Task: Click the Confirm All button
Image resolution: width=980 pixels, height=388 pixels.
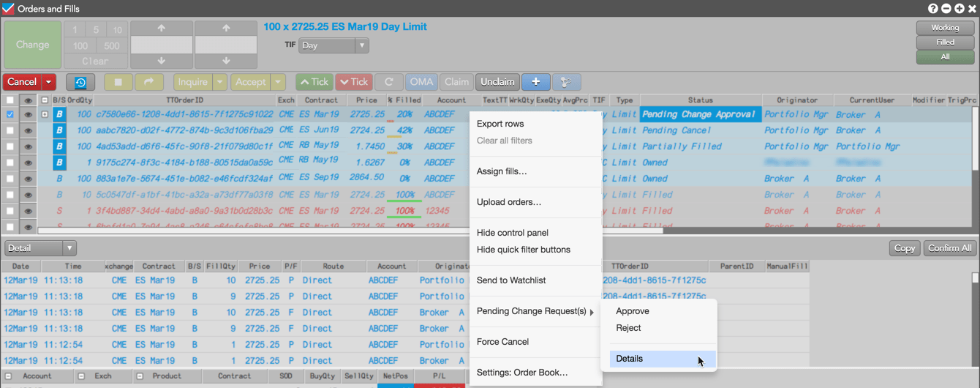Action: [949, 248]
